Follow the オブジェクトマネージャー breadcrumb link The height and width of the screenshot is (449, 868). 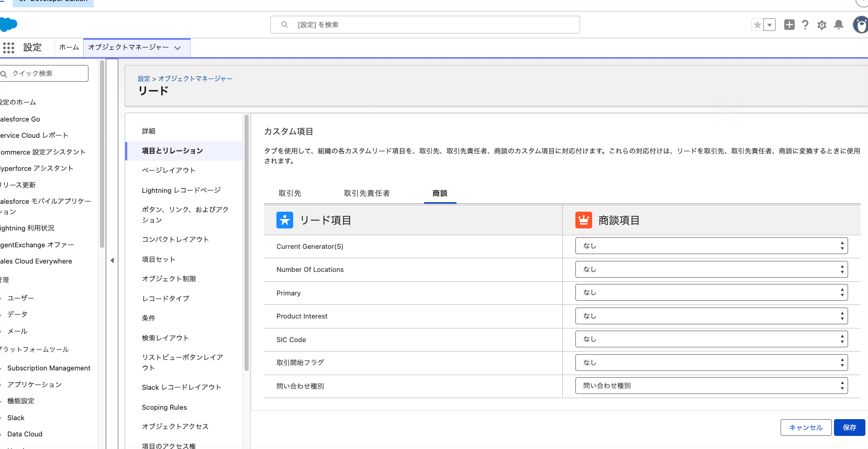pyautogui.click(x=195, y=79)
